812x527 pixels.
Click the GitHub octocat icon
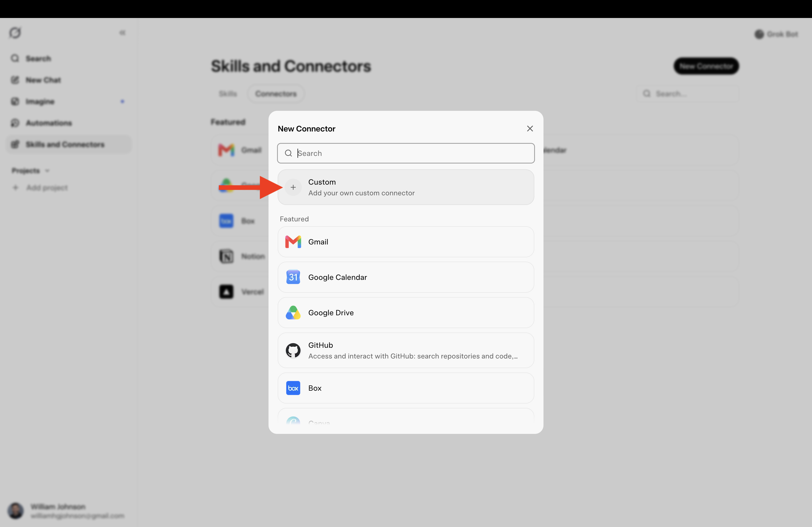[x=293, y=350]
